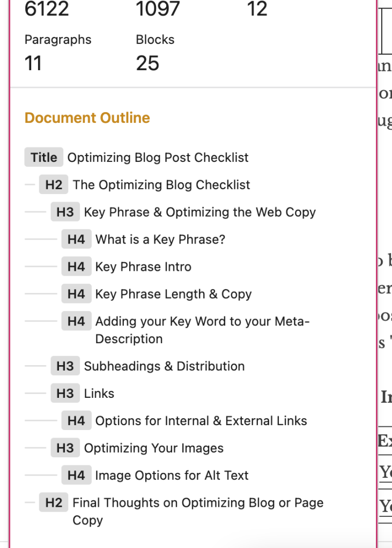Jump to the Optimizing Blog Post Checklist title
392x548 pixels.
point(158,158)
